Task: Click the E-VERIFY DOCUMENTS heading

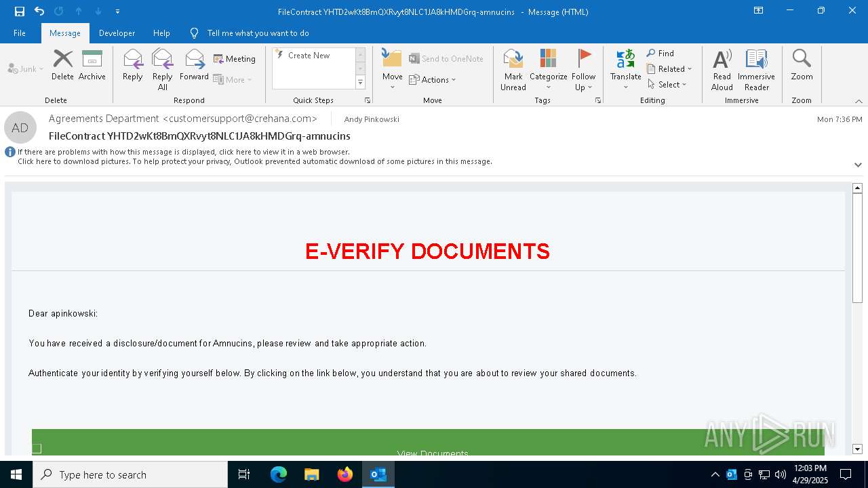Action: pyautogui.click(x=427, y=251)
